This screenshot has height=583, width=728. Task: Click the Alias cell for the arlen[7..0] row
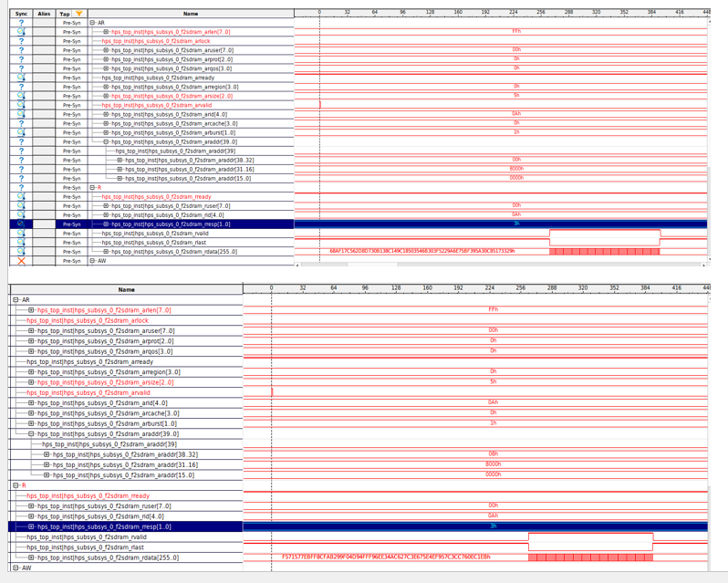point(44,32)
